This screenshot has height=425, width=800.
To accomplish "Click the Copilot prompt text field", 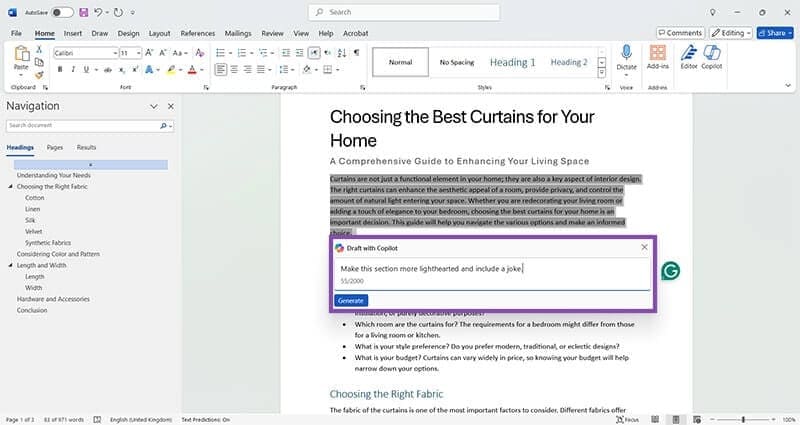I will (490, 268).
